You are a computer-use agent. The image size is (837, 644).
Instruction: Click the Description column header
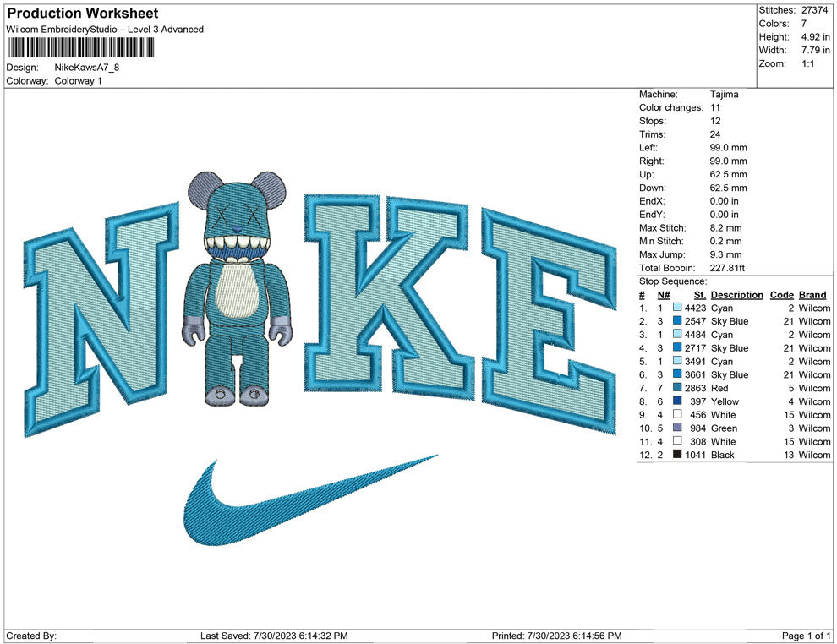tap(736, 295)
